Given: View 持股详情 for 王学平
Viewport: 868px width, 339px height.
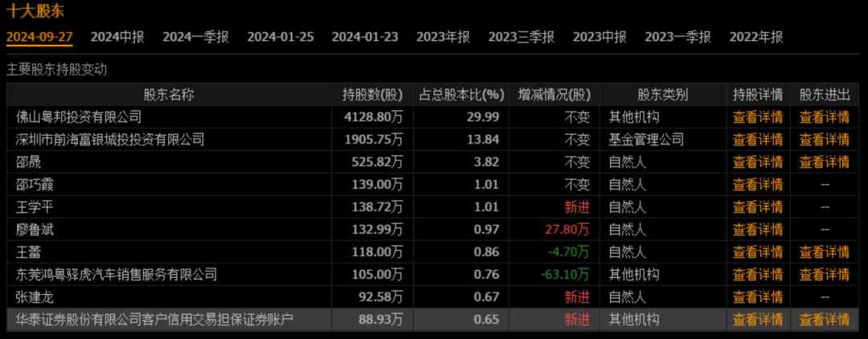Looking at the screenshot, I should pyautogui.click(x=758, y=206).
